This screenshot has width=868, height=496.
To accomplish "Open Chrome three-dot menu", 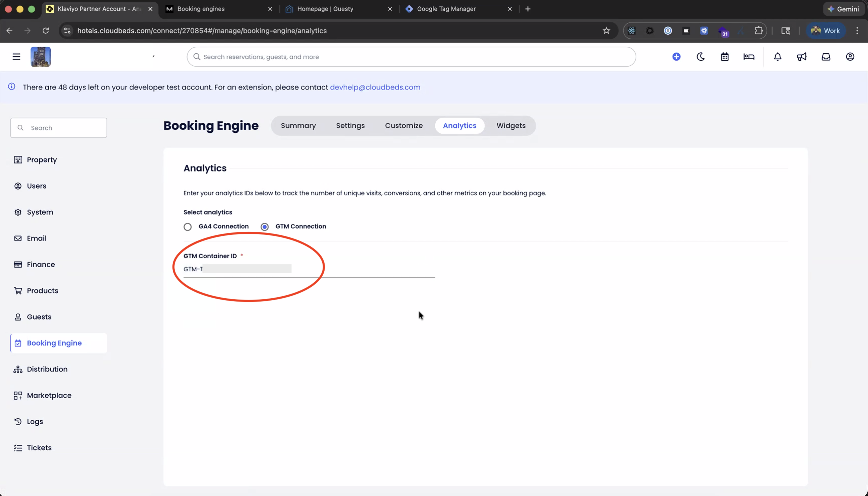I will click(857, 31).
